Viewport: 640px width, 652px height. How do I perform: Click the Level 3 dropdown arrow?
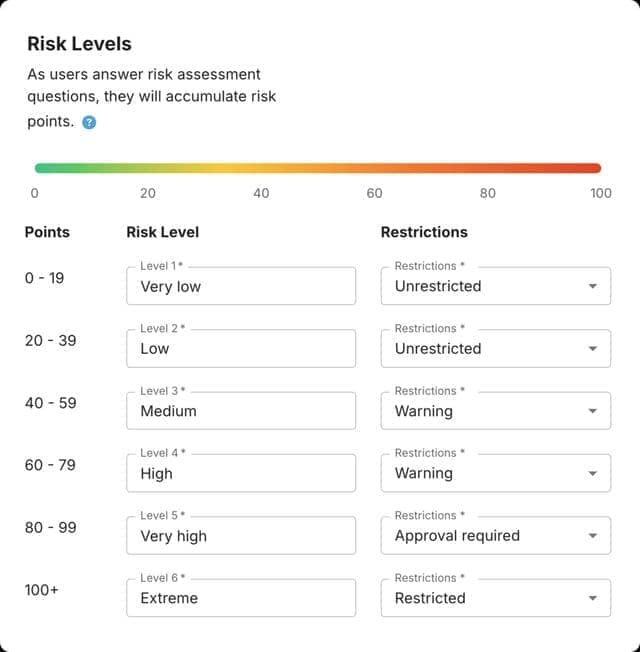pyautogui.click(x=593, y=411)
